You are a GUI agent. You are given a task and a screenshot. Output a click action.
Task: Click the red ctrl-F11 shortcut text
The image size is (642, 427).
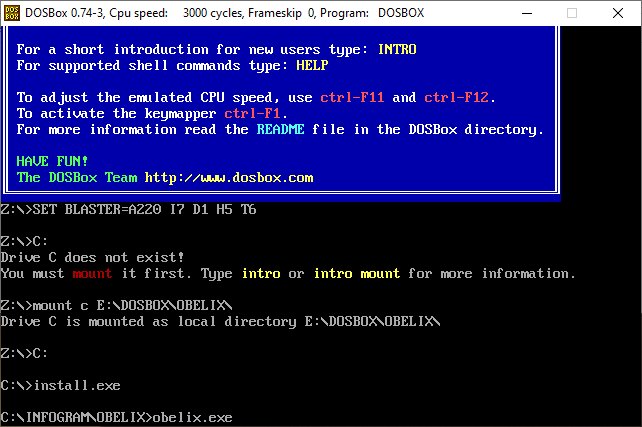click(x=352, y=97)
